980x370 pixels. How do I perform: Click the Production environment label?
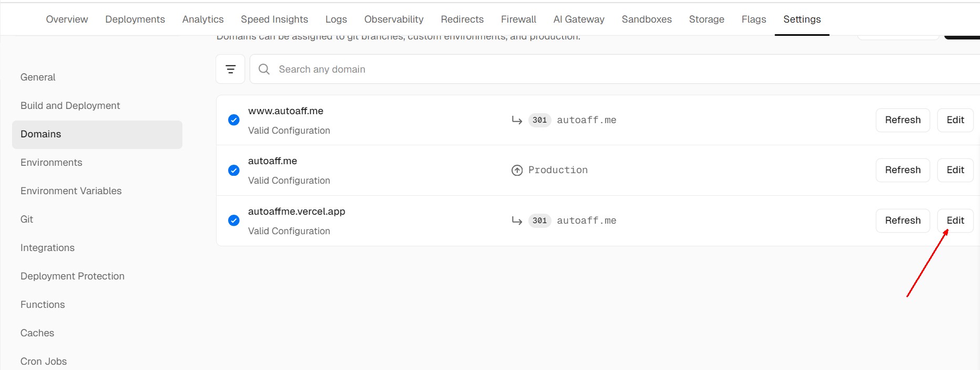pos(558,170)
